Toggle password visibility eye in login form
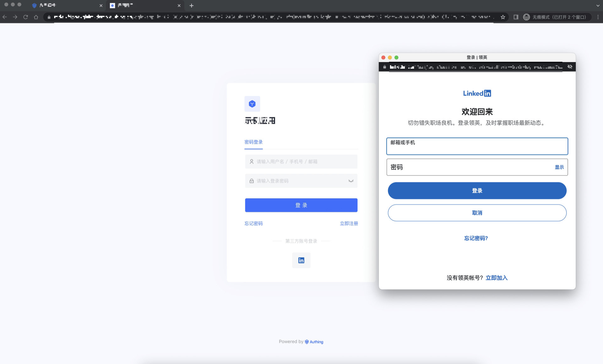 coord(351,181)
